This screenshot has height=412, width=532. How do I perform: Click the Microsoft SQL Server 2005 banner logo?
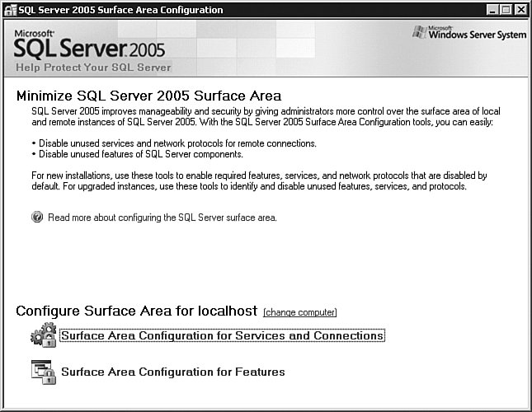(x=90, y=44)
